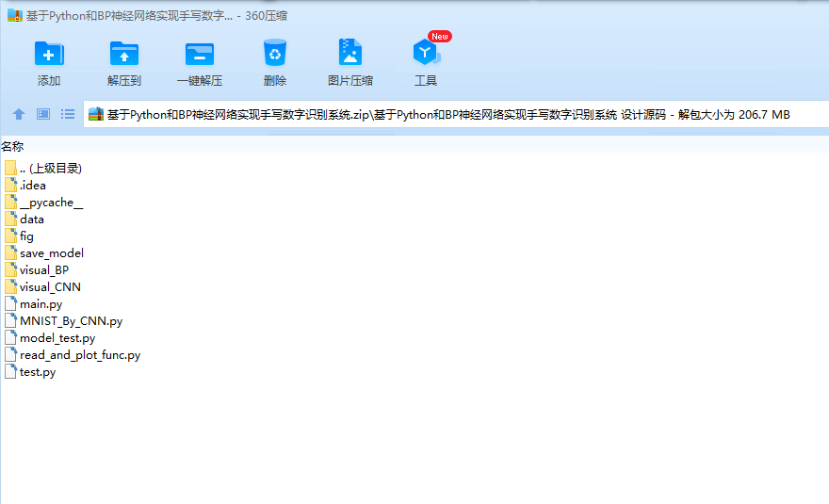Click the 添加 (Add) toolbar icon
829x504 pixels.
pos(49,54)
